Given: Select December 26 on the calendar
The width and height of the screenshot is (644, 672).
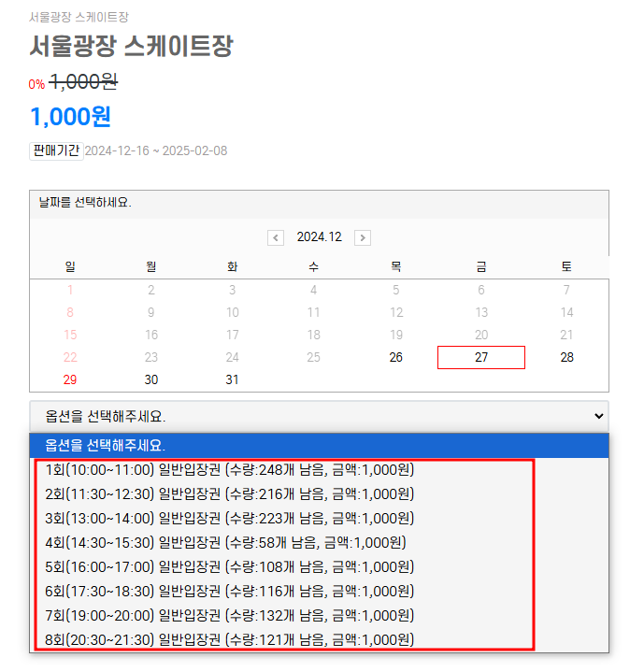Looking at the screenshot, I should (x=396, y=357).
